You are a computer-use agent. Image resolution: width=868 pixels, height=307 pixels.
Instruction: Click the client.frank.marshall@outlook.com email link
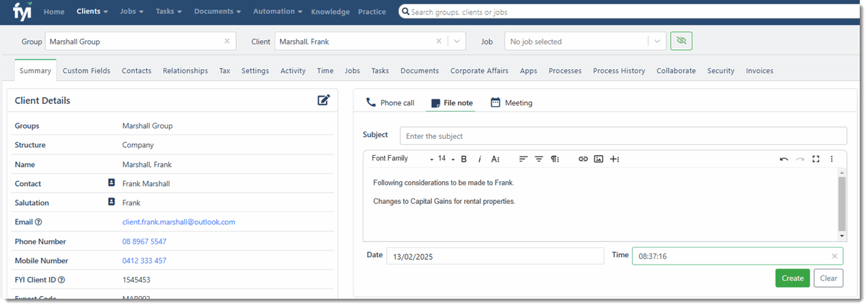click(x=179, y=222)
